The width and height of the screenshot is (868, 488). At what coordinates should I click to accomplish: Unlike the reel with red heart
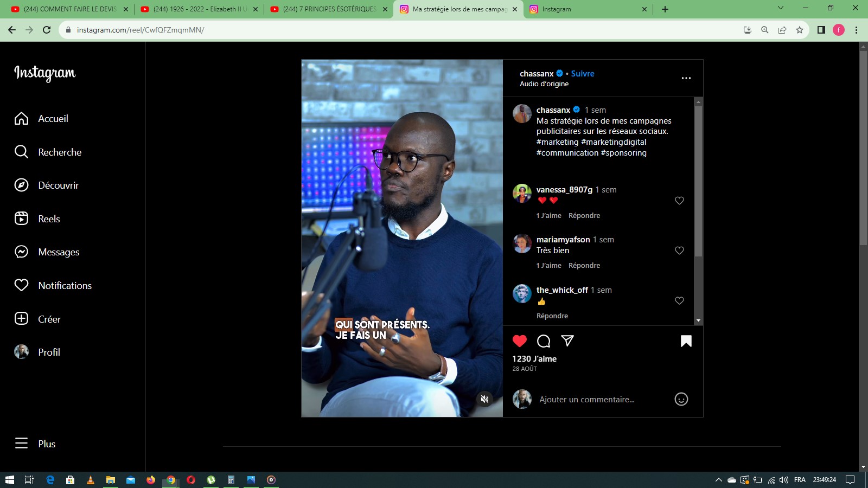pyautogui.click(x=519, y=341)
